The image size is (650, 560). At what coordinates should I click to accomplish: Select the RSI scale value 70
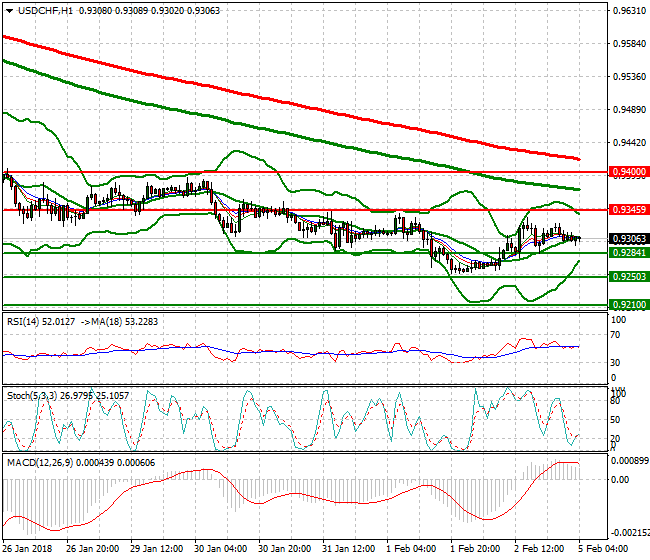pyautogui.click(x=616, y=335)
